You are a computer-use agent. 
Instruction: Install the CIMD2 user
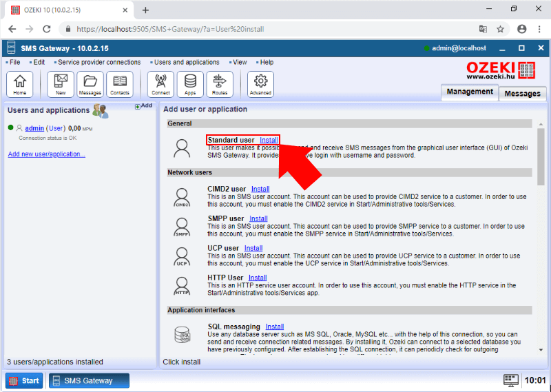(260, 189)
